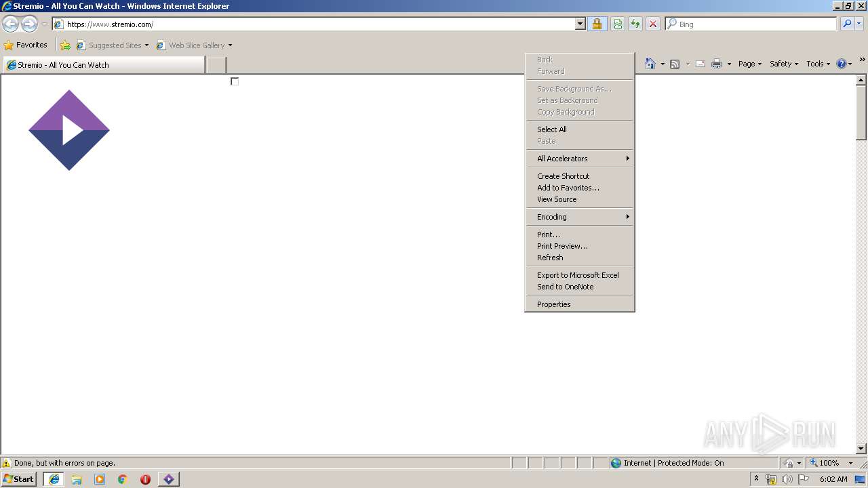Click the Help question mark icon
The image size is (868, 488).
842,64
